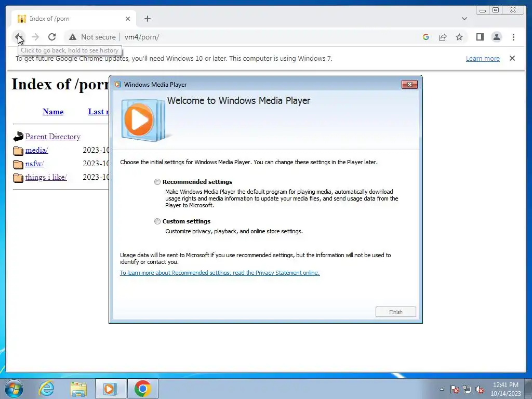532x399 pixels.
Task: Switch to Chrome from the taskbar
Action: (142, 389)
